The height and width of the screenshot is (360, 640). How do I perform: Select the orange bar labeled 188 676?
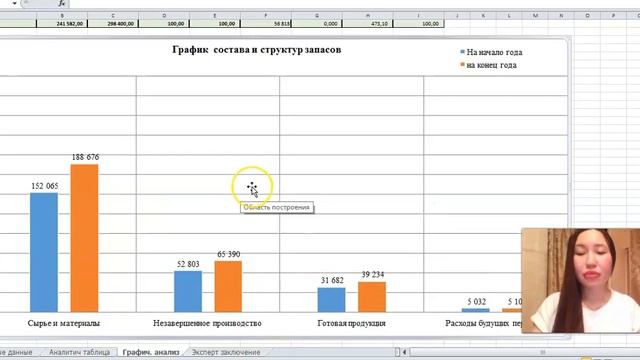tap(84, 238)
